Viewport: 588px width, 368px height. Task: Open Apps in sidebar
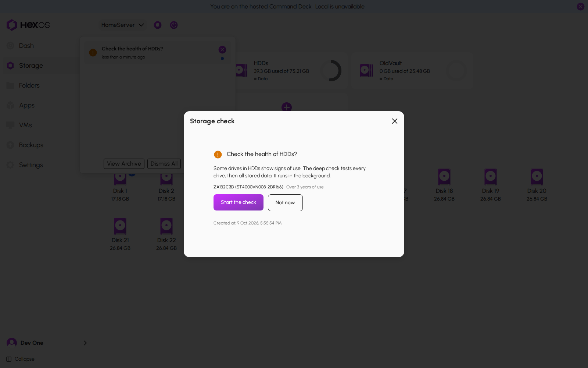pyautogui.click(x=27, y=105)
